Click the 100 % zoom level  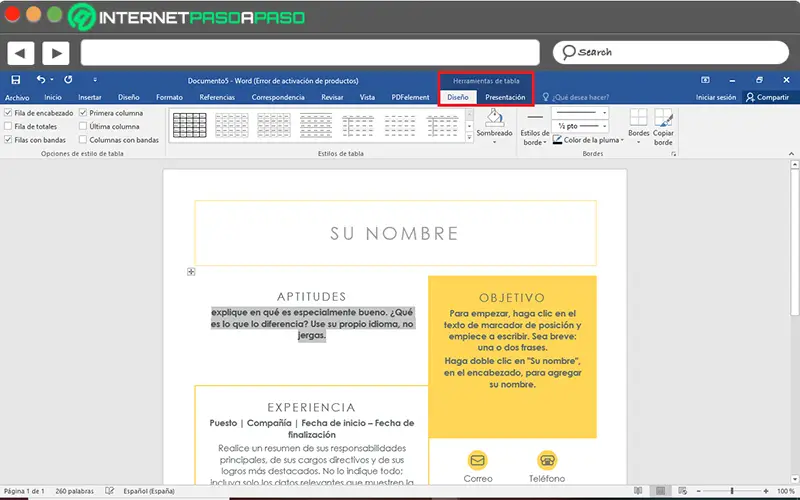[x=786, y=491]
